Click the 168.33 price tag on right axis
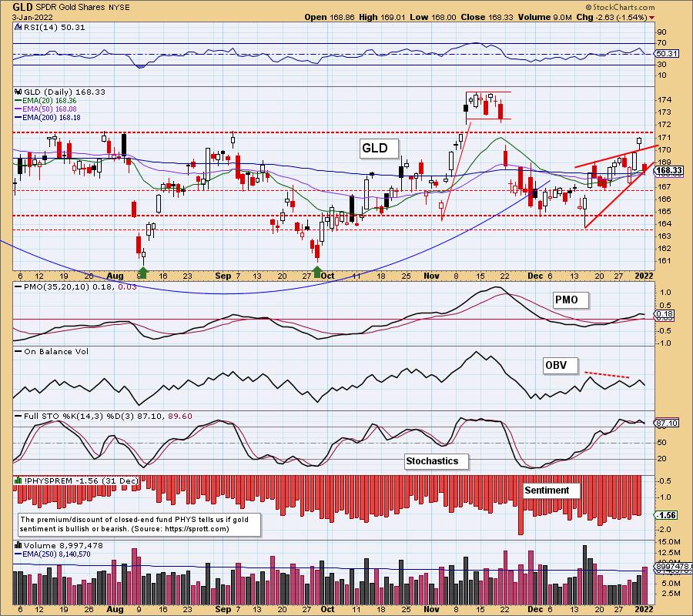The height and width of the screenshot is (616, 693). tap(668, 171)
